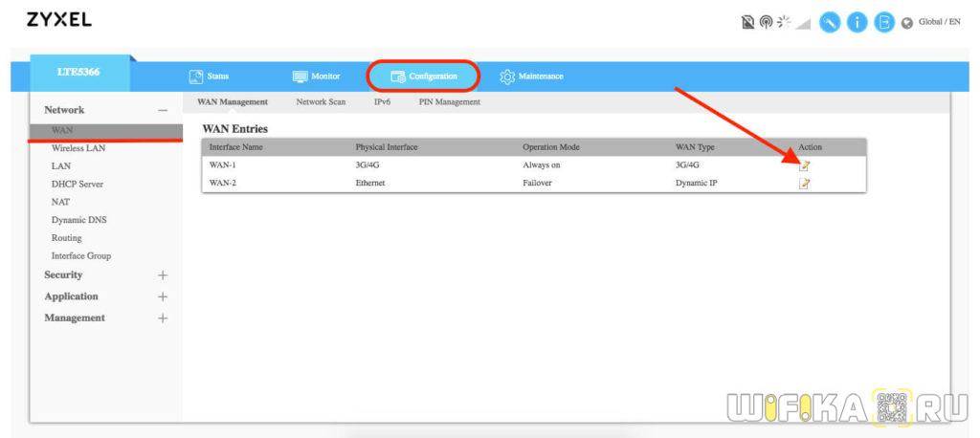
Task: Edit the WAN-2 entry
Action: [x=805, y=183]
